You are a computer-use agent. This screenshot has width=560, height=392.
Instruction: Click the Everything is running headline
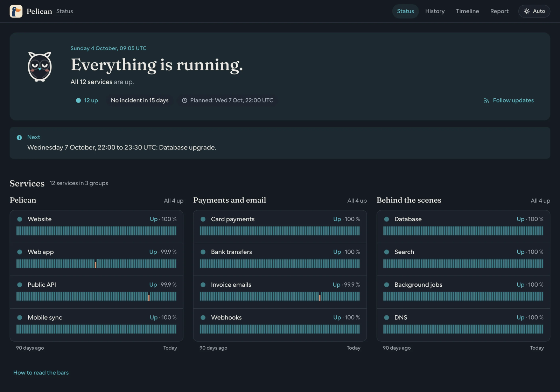pos(156,65)
